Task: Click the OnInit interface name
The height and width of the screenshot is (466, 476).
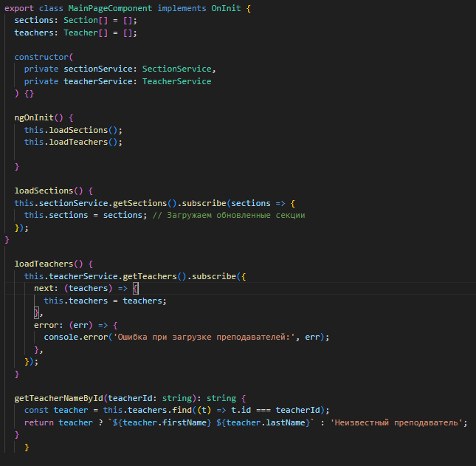Action: point(226,9)
